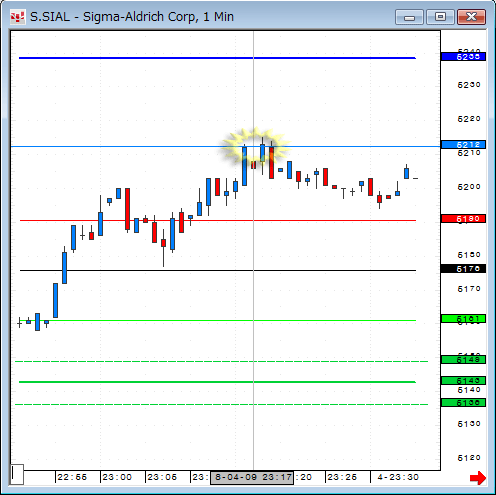Select the green 5148 price marker
This screenshot has height=495, width=496.
pos(463,360)
